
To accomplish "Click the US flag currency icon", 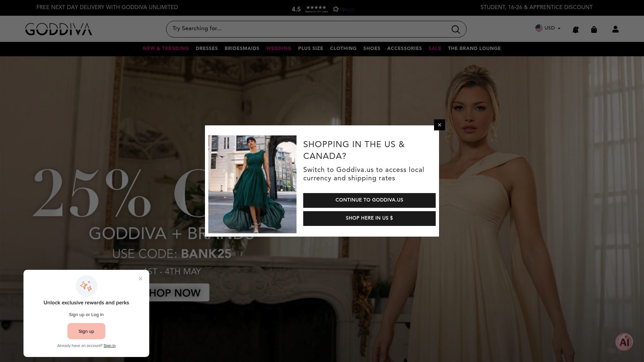I will point(539,28).
